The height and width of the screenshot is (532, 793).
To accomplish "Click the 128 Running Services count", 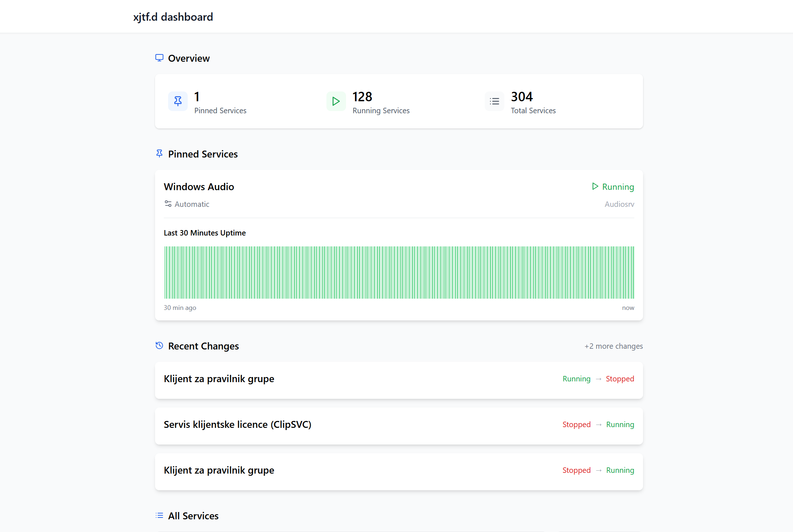I will click(362, 97).
